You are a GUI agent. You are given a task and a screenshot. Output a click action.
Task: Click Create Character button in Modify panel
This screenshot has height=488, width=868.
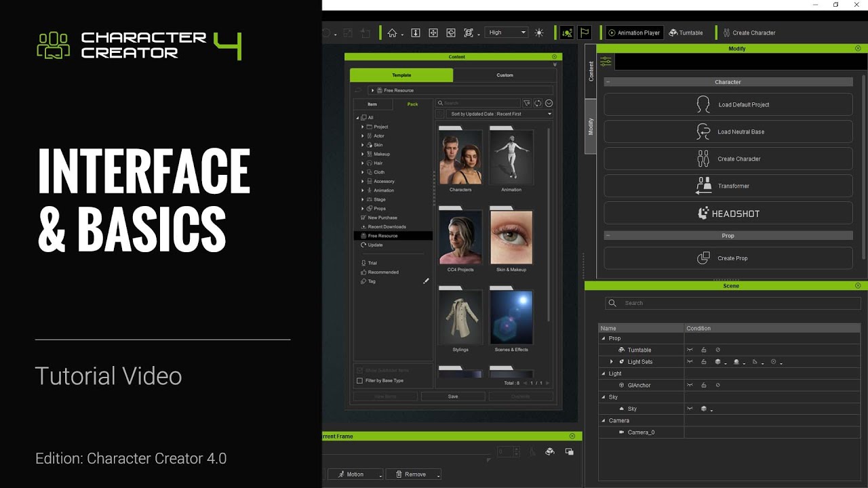[728, 159]
